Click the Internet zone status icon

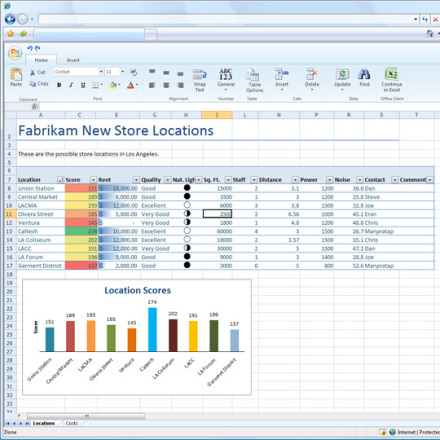tap(392, 432)
